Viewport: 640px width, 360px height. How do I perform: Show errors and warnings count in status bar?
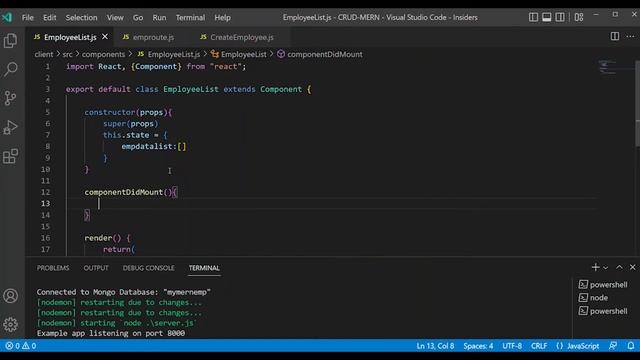coord(21,346)
